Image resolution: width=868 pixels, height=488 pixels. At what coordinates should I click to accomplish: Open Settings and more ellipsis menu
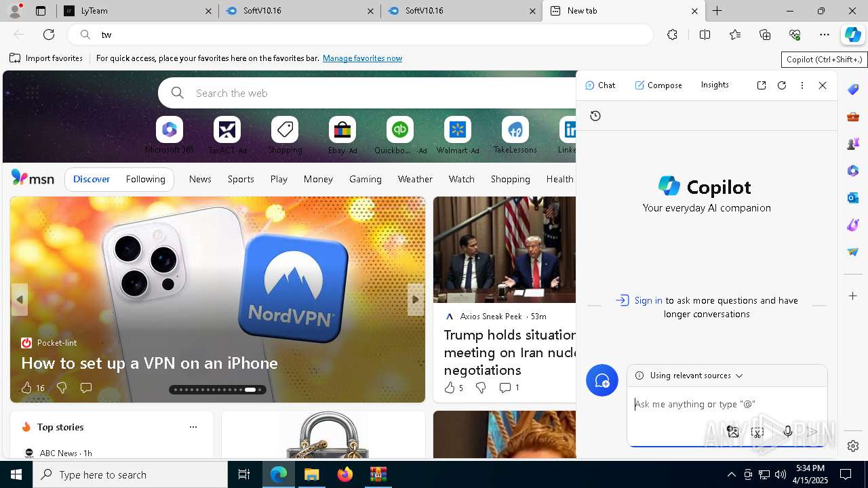pos(825,35)
